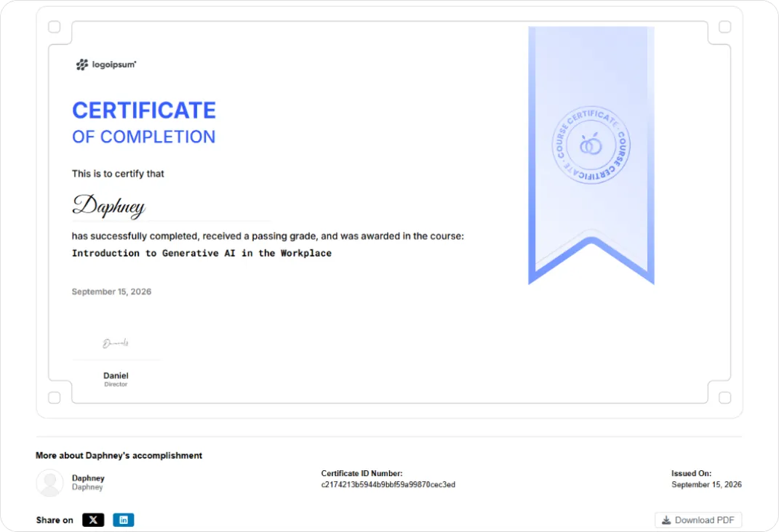Viewport: 779px width, 532px height.
Task: Click the course certificate seal badge
Action: (x=591, y=145)
